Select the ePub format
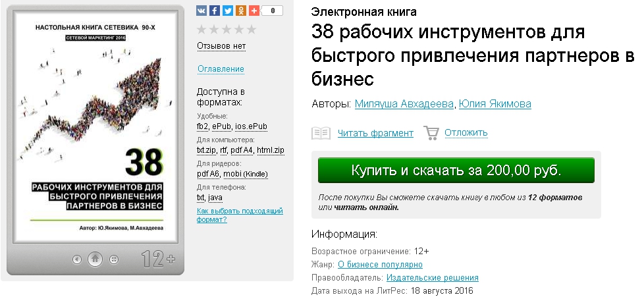 pyautogui.click(x=222, y=126)
